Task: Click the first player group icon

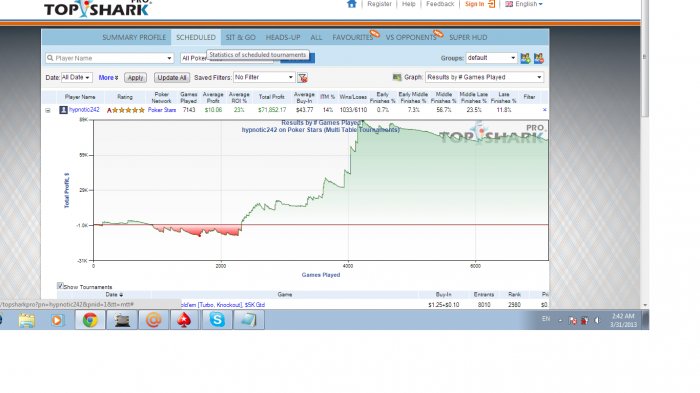Action: 525,58
